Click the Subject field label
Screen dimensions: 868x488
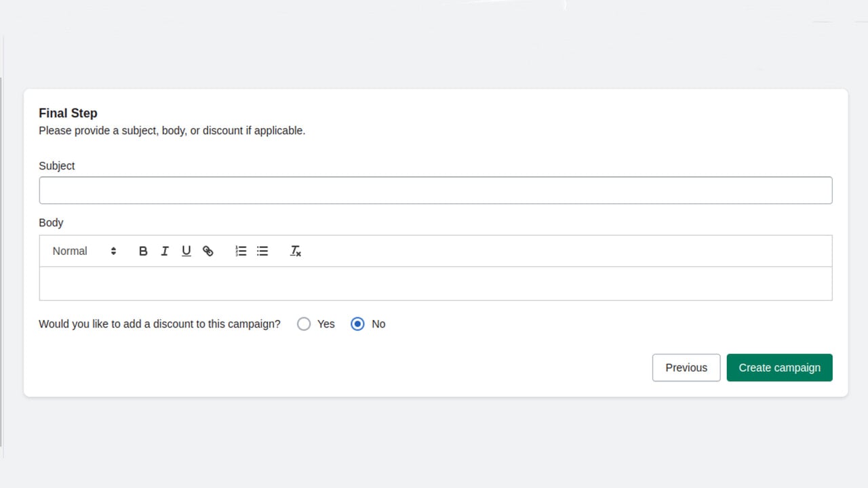57,166
